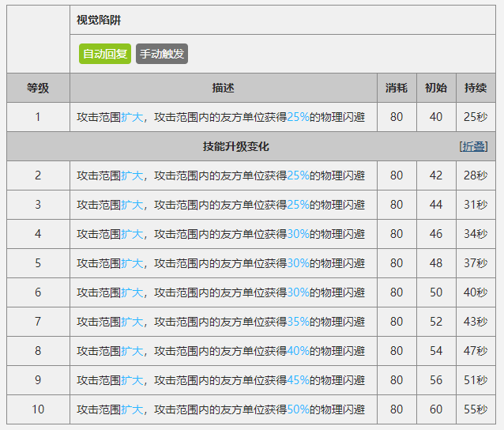Click the level number 7 cell
This screenshot has width=504, height=430.
[x=38, y=322]
